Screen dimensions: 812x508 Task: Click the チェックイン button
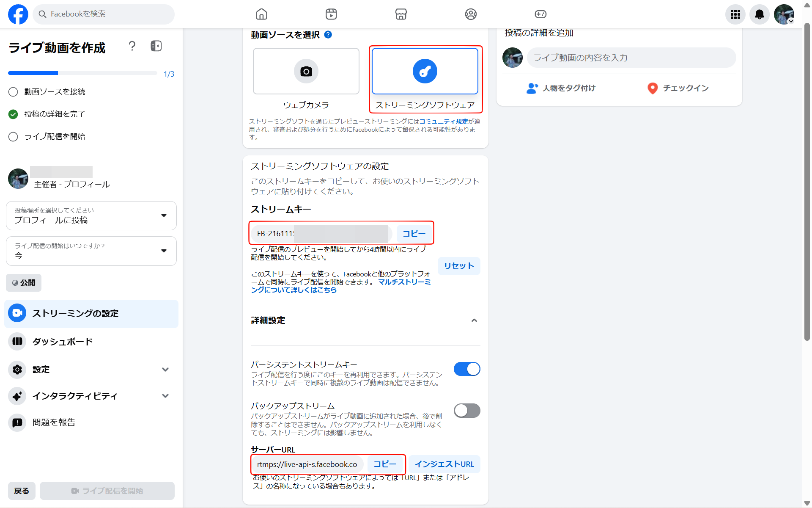(x=678, y=88)
